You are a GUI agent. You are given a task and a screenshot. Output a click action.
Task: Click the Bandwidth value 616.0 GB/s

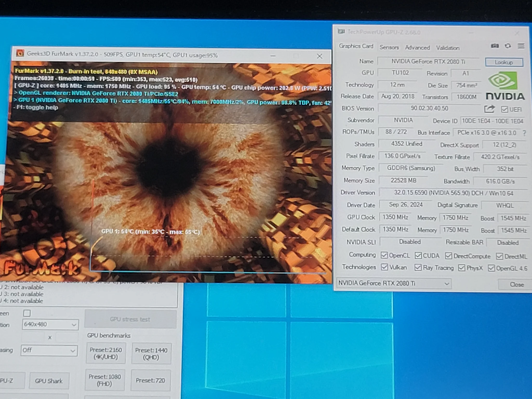(x=500, y=181)
